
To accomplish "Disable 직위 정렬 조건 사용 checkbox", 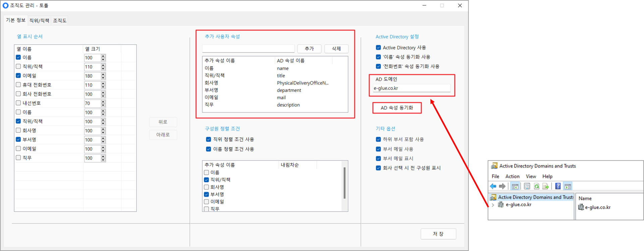I will pyautogui.click(x=208, y=139).
